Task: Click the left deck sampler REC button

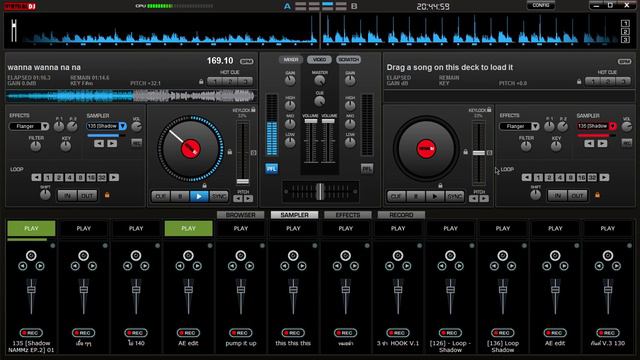Action: click(137, 143)
